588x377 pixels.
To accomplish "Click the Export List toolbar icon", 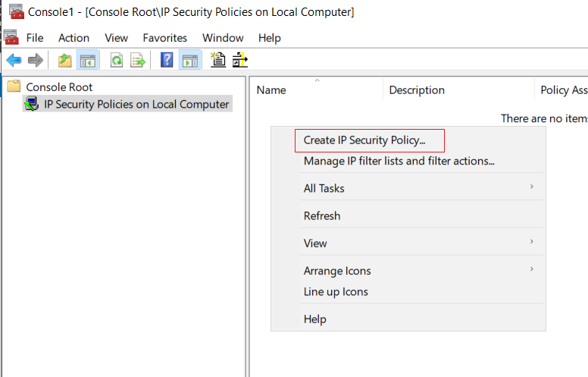I will tap(138, 60).
